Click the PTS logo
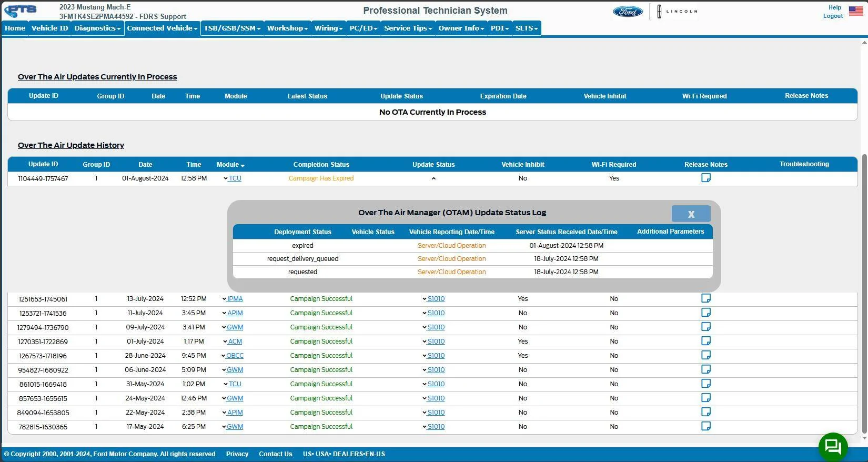This screenshot has width=868, height=462. pyautogui.click(x=21, y=11)
